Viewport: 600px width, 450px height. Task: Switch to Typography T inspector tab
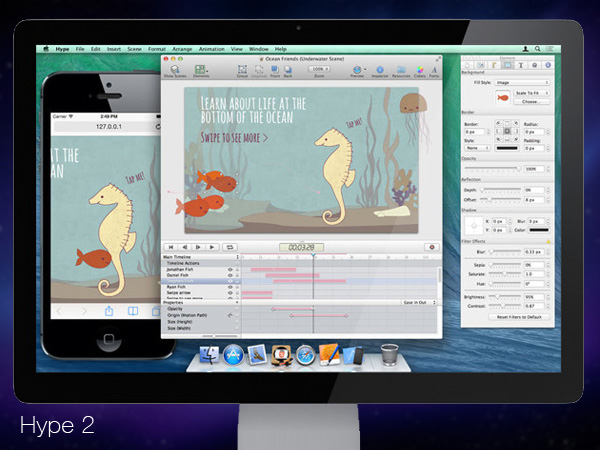[521, 65]
